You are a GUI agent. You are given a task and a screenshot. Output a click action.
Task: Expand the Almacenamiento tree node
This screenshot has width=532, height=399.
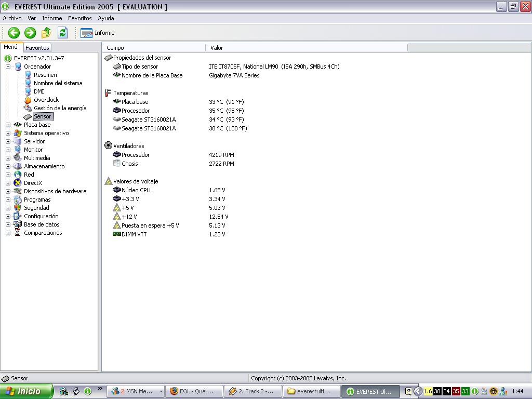point(8,166)
